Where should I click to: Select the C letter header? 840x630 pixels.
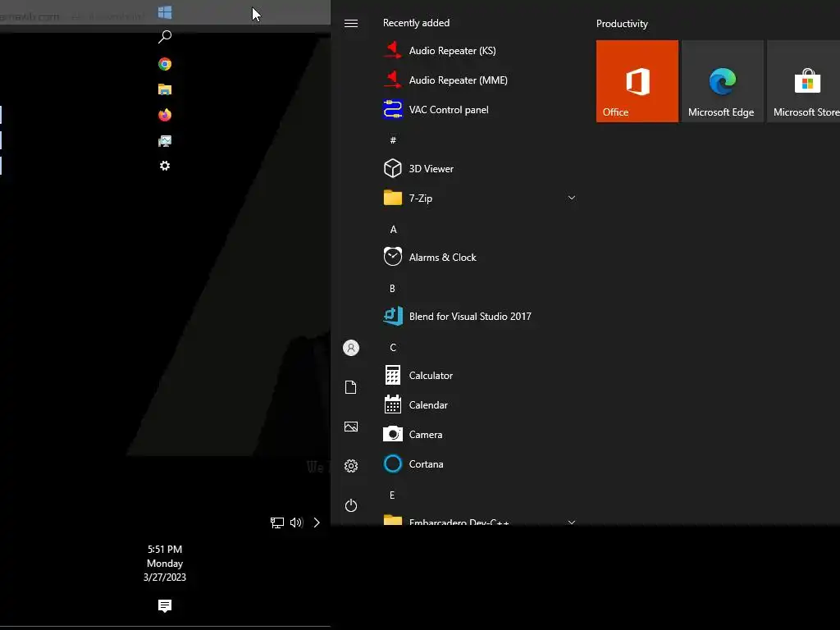(x=393, y=347)
